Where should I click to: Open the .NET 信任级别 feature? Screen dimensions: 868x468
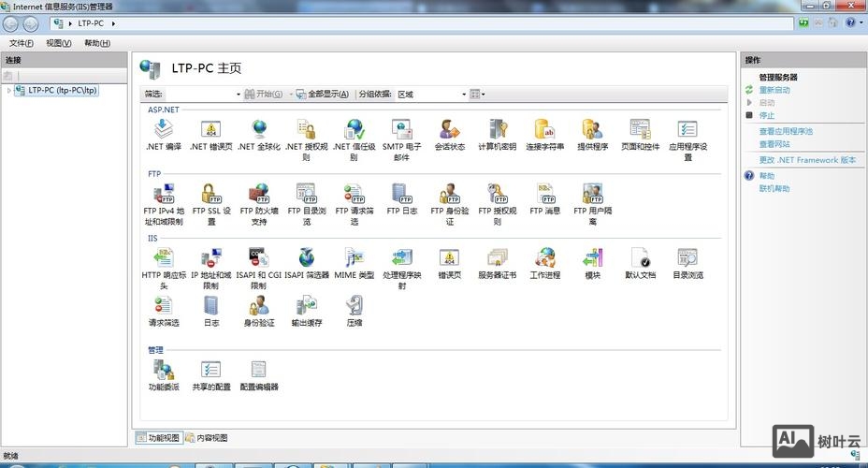(354, 140)
